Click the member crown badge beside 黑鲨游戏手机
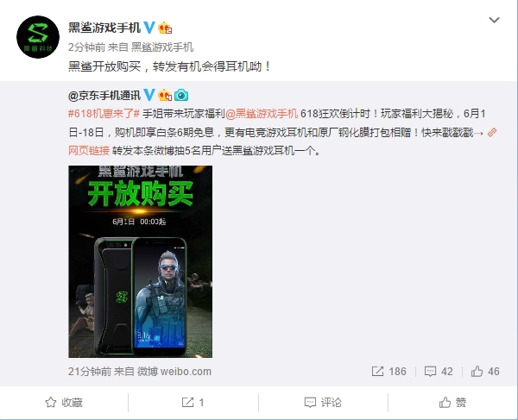 (165, 28)
